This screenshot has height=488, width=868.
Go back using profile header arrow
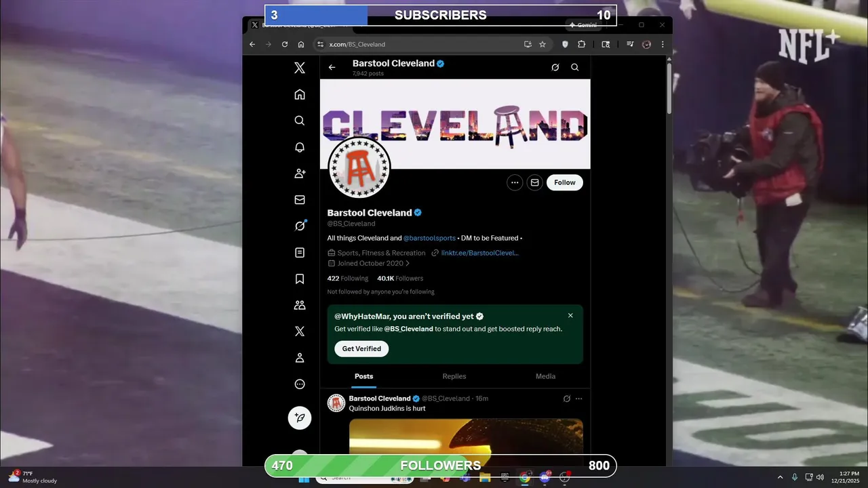click(332, 67)
